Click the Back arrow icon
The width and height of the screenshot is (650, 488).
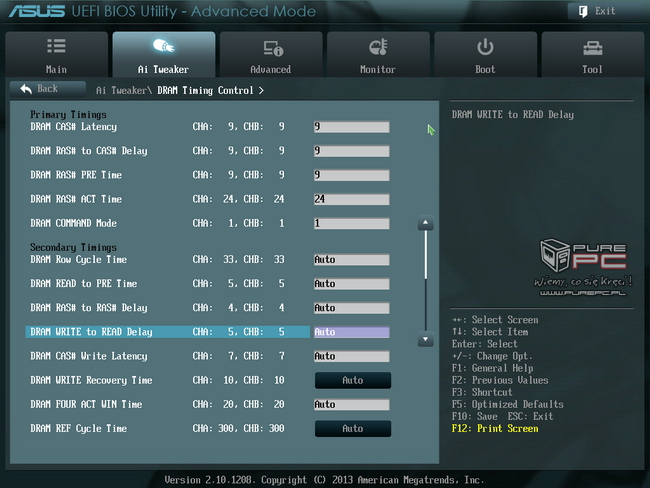pos(26,89)
